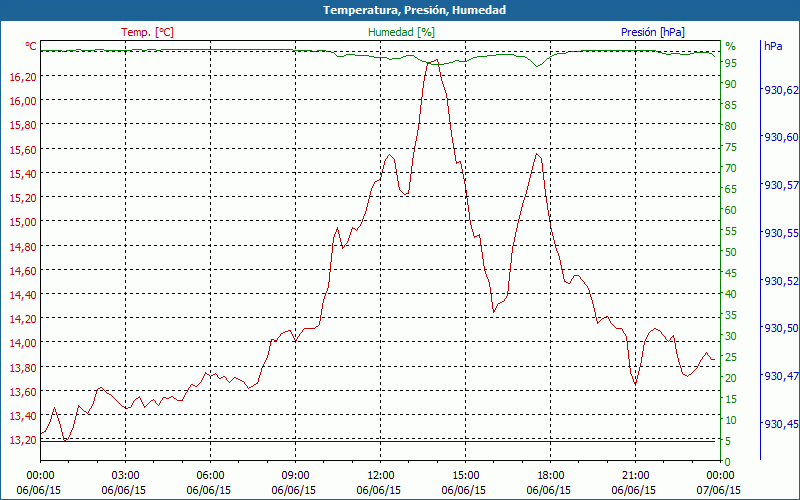This screenshot has height=500, width=800.
Task: Click temperature axis value 14,40
Action: pyautogui.click(x=23, y=294)
